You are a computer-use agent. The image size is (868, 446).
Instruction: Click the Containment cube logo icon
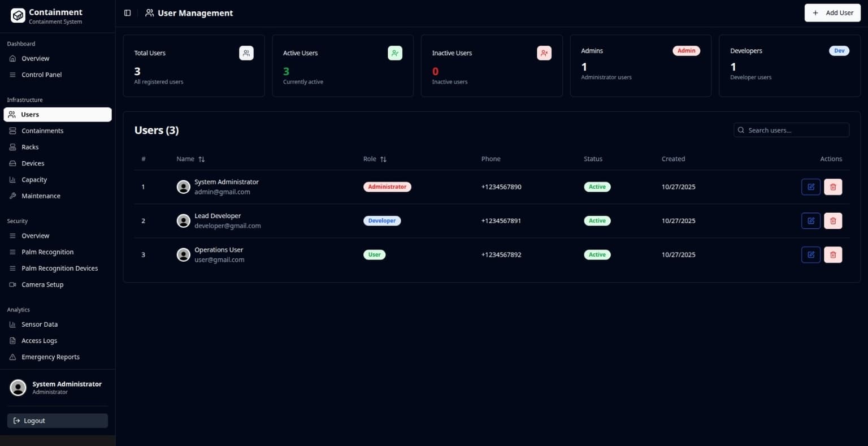point(18,16)
